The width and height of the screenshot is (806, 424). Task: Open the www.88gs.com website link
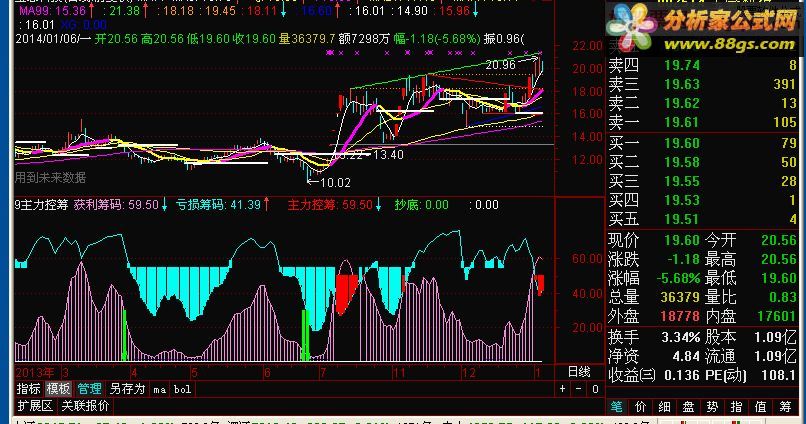click(x=729, y=44)
